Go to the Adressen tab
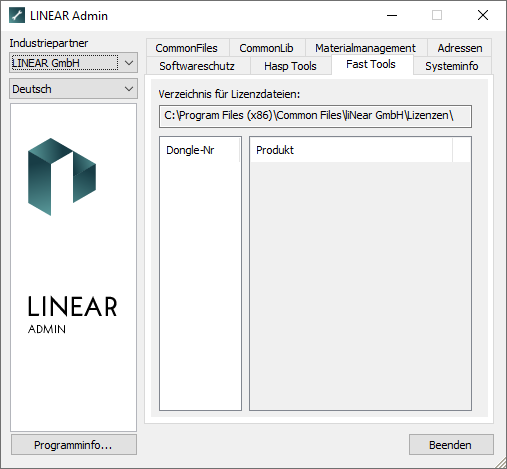Image resolution: width=507 pixels, height=469 pixels. pyautogui.click(x=460, y=48)
